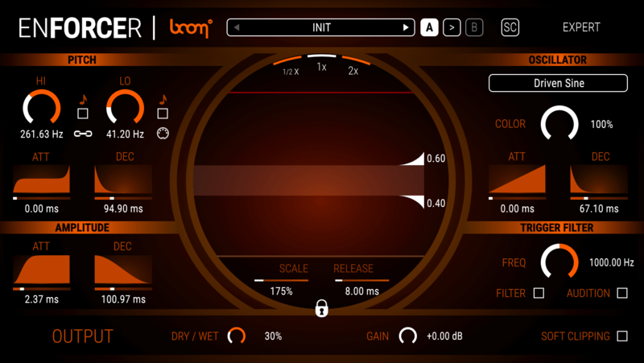Click pitch attack slider at 0.00 ms
The image size is (644, 363).
42,198
